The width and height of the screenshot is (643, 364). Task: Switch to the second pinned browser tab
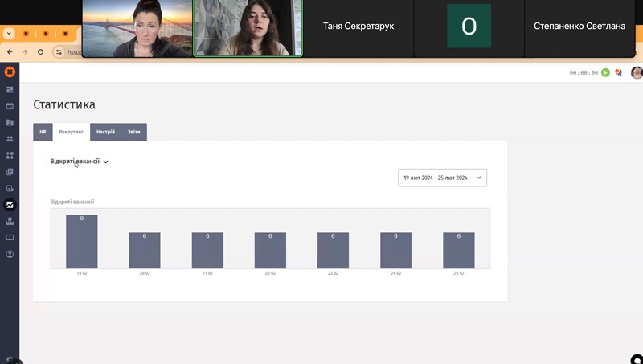[46, 33]
